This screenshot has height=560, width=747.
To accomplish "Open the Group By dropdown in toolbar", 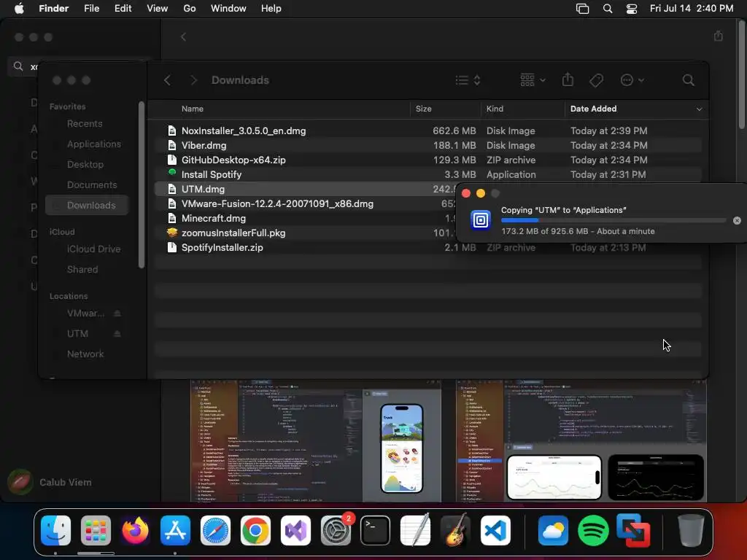I will coord(533,80).
